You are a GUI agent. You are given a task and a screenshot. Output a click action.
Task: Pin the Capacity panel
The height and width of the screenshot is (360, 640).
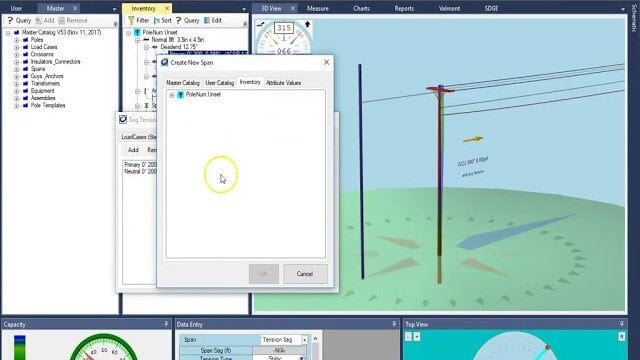click(x=166, y=324)
